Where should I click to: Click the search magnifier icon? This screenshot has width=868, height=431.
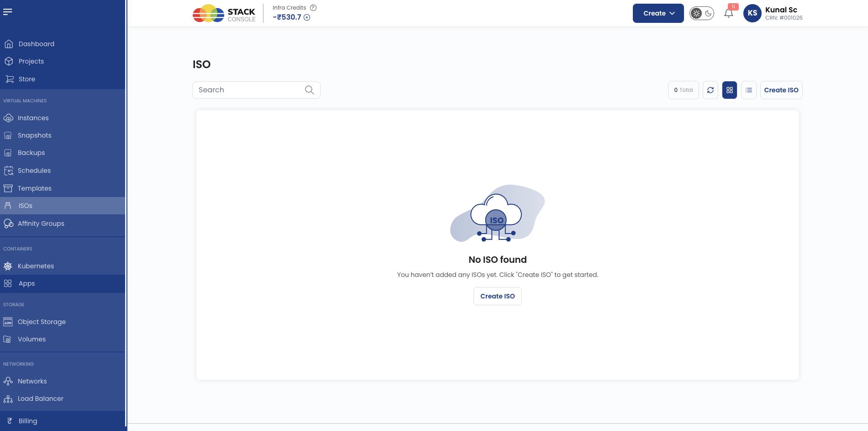click(x=309, y=90)
